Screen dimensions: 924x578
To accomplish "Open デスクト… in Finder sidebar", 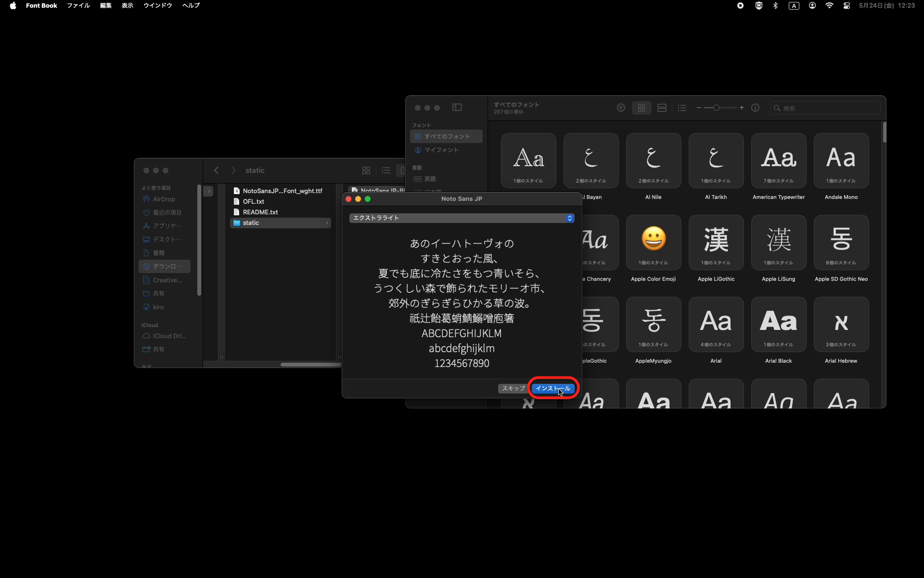I will coord(165,239).
